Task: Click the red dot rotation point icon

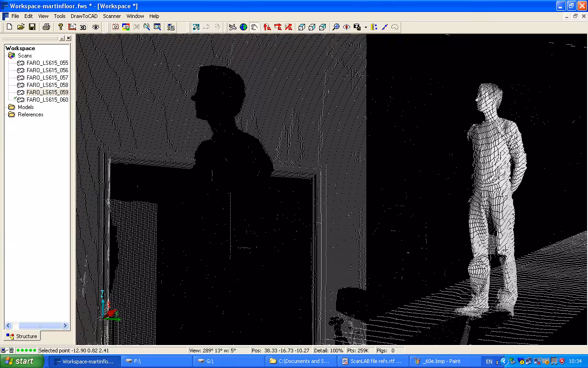Action: [x=347, y=27]
